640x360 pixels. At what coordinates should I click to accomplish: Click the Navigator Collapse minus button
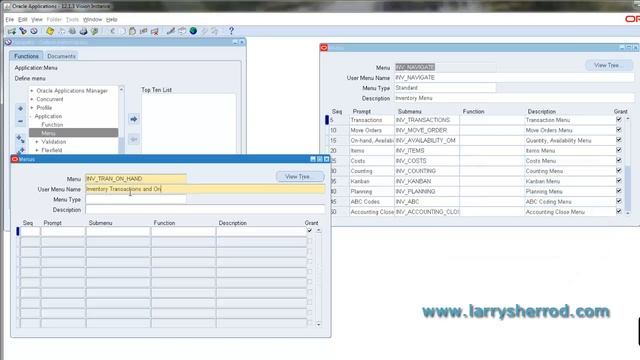click(x=20, y=121)
